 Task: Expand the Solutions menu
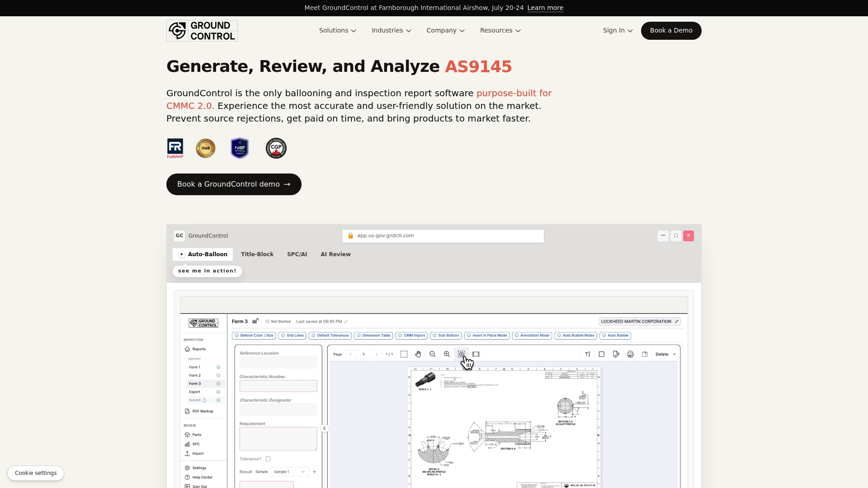(338, 30)
